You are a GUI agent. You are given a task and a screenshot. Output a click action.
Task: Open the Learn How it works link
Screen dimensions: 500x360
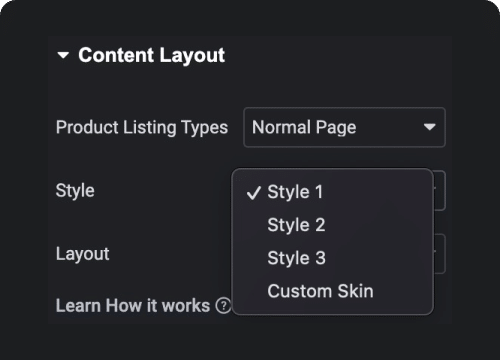(133, 306)
